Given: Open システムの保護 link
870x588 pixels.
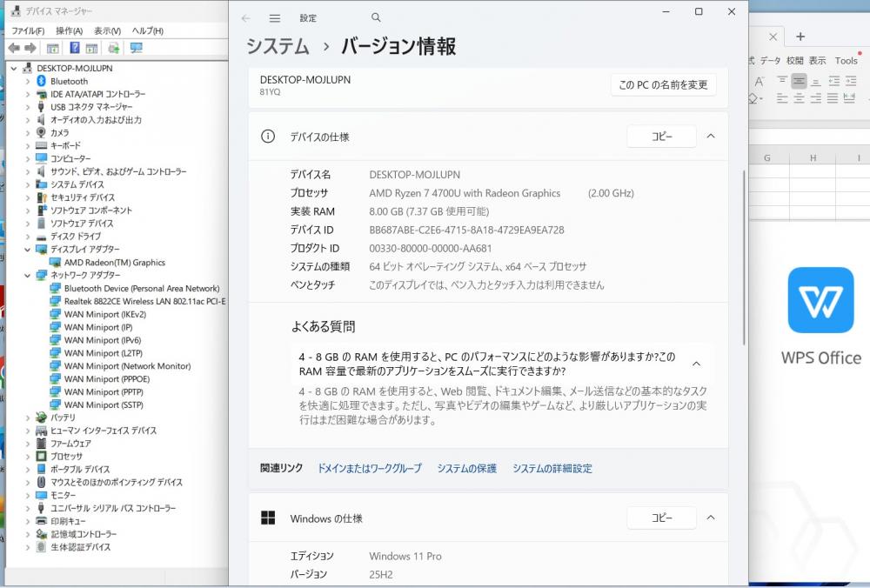Looking at the screenshot, I should pos(466,468).
